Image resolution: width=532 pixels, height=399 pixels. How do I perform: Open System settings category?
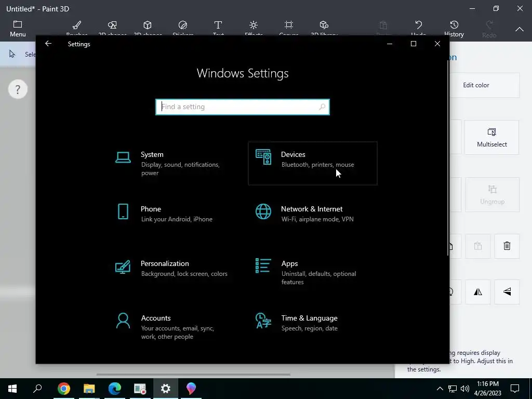click(x=172, y=164)
